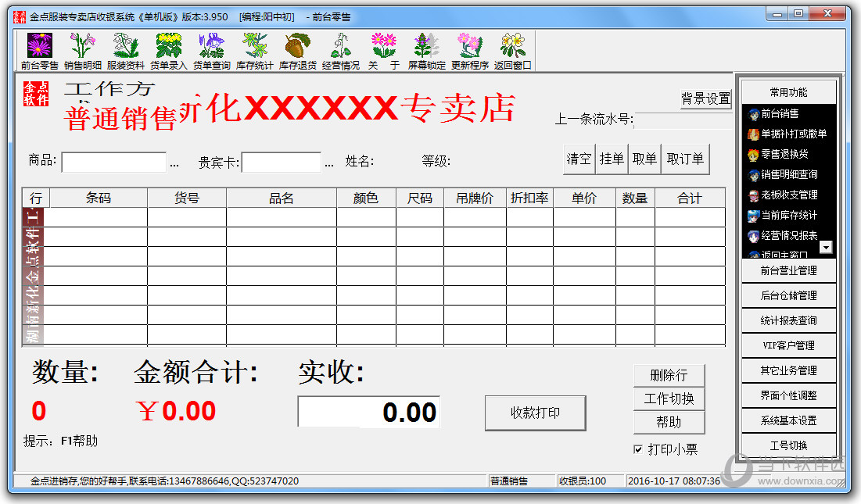Open 库存退货 acorn icon
This screenshot has width=861, height=504.
(x=298, y=45)
